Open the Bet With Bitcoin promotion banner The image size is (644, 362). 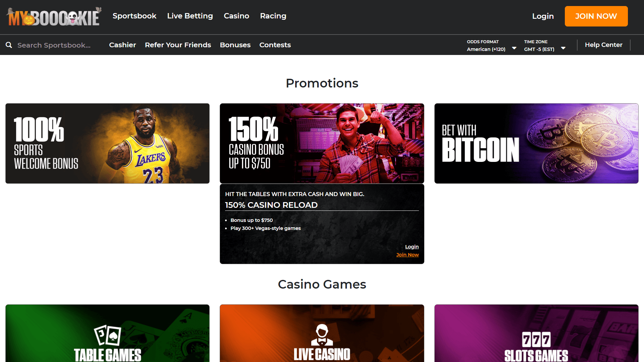pyautogui.click(x=536, y=143)
